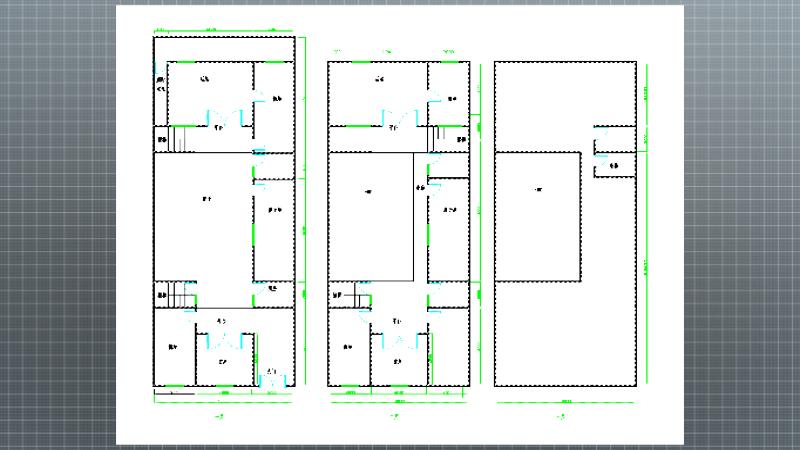Click the large central room in left floor plan
The image size is (800, 450).
click(204, 215)
